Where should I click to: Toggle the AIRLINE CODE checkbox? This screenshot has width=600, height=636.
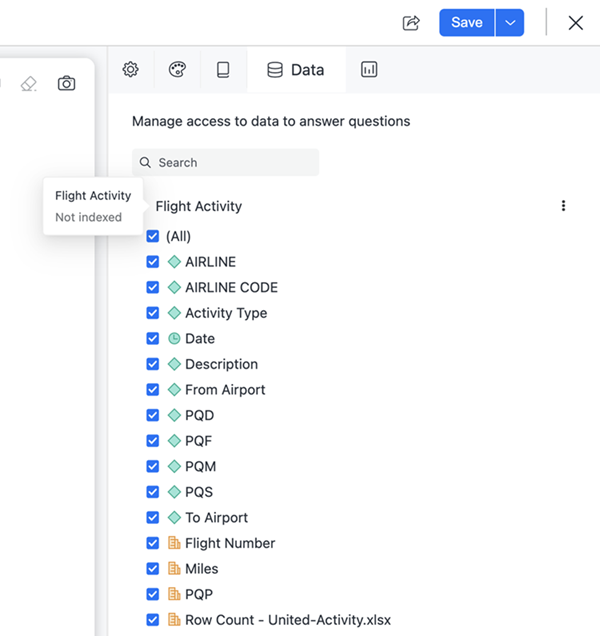tap(153, 287)
